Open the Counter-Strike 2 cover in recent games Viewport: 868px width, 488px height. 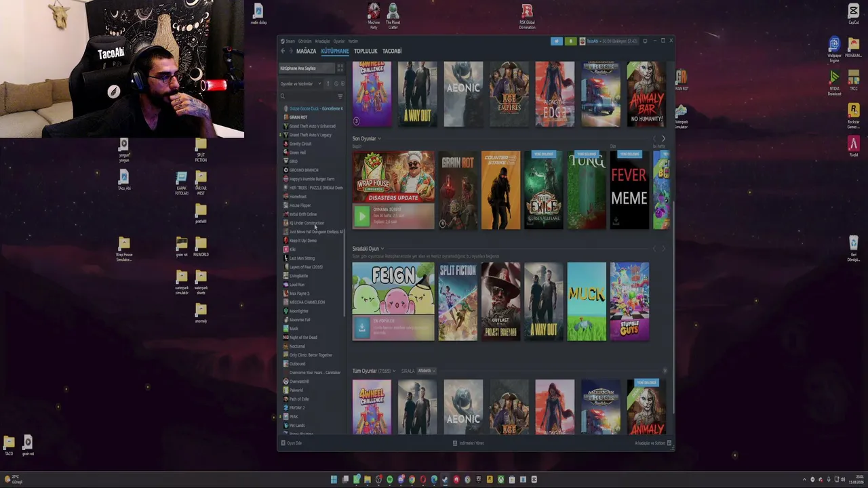click(500, 190)
